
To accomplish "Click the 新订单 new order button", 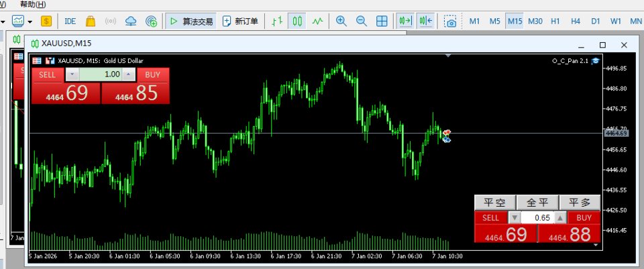I will coord(240,21).
